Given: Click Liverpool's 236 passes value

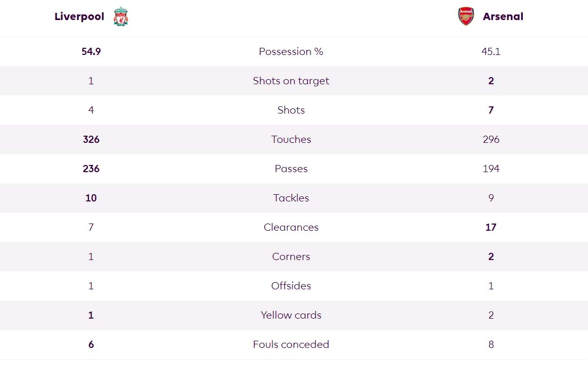Looking at the screenshot, I should 91,169.
